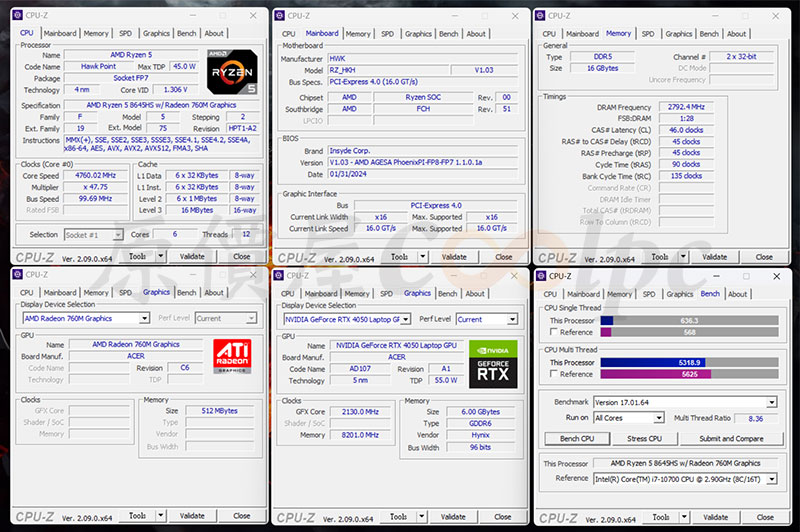Click GFX Core 2130.0 MHz value
The width and height of the screenshot is (800, 532).
click(360, 412)
